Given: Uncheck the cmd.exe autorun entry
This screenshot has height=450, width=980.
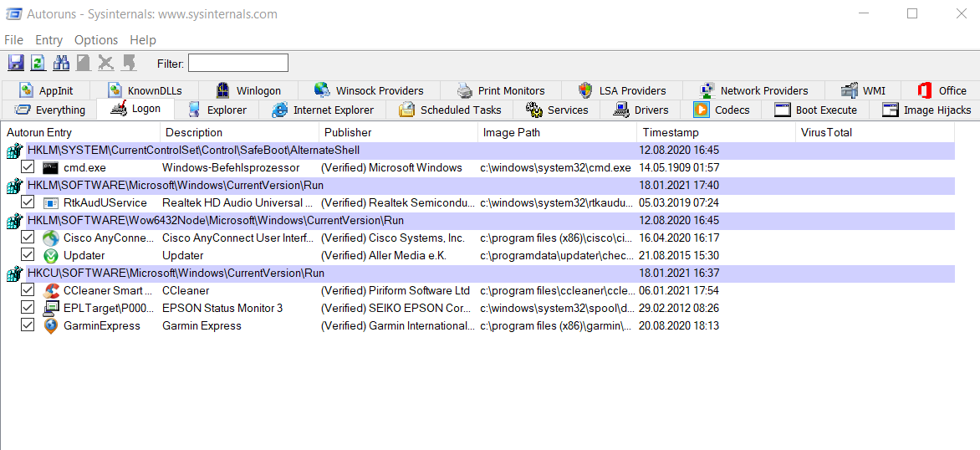Looking at the screenshot, I should click(x=28, y=167).
